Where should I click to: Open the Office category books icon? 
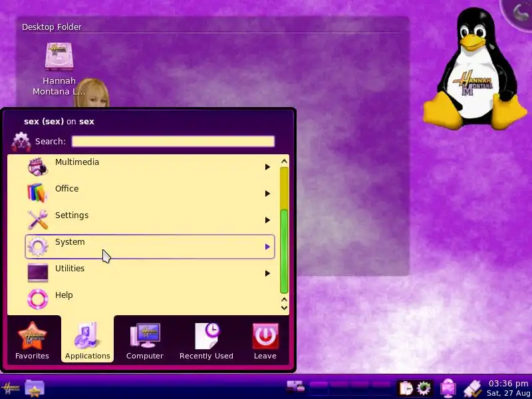[37, 193]
